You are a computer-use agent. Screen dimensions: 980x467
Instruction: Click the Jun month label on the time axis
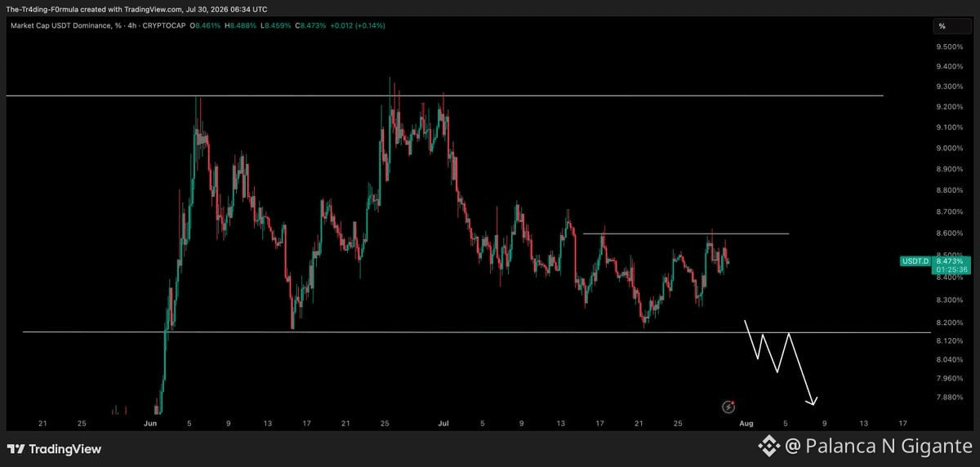point(149,424)
